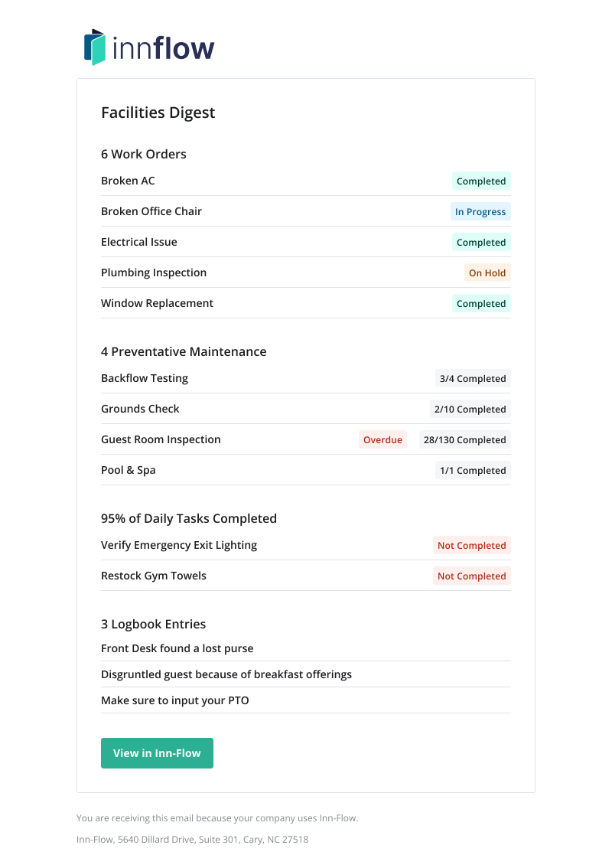Click the On Hold status badge
Viewport: 612px width, 868px height.
[487, 273]
